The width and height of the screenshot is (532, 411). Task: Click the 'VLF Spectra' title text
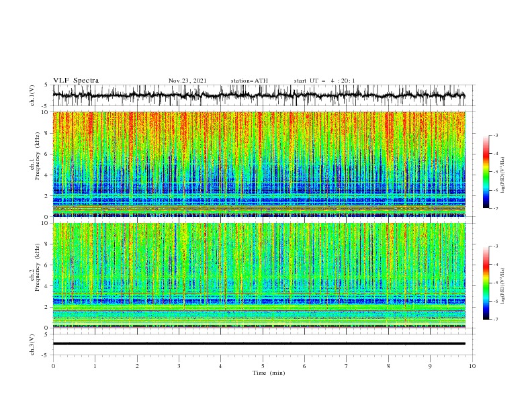tap(76, 81)
